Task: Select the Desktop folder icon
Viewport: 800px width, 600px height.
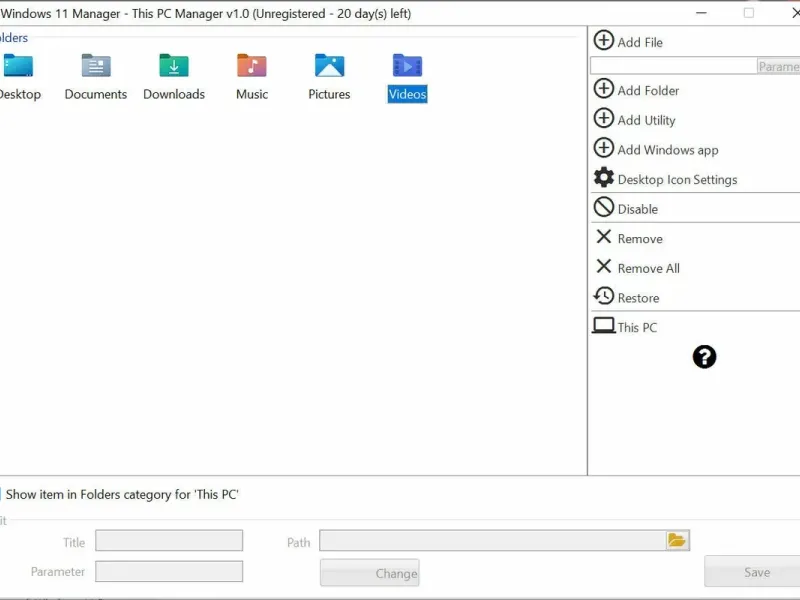Action: [x=18, y=66]
